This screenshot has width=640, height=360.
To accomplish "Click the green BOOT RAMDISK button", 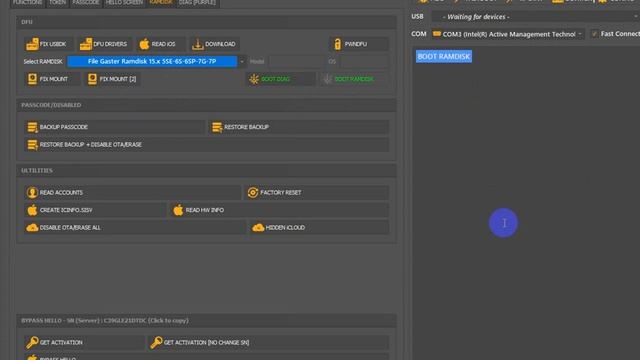I will tap(354, 79).
